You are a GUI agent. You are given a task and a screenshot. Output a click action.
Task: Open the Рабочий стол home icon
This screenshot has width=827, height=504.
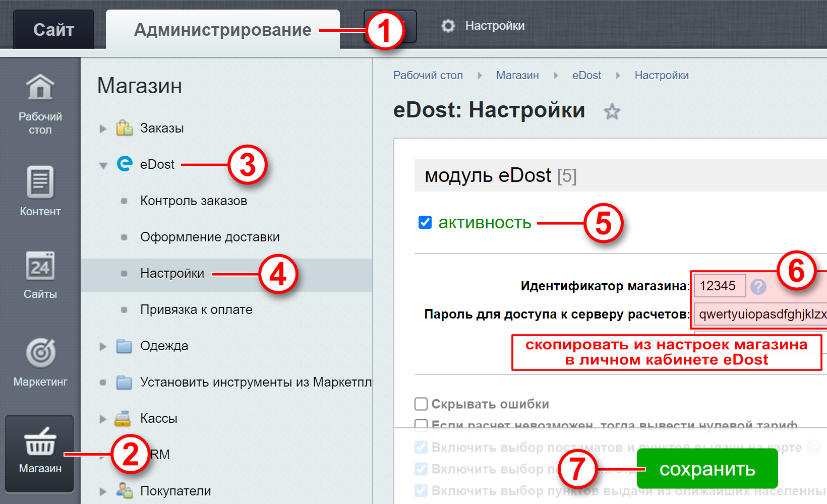40,87
